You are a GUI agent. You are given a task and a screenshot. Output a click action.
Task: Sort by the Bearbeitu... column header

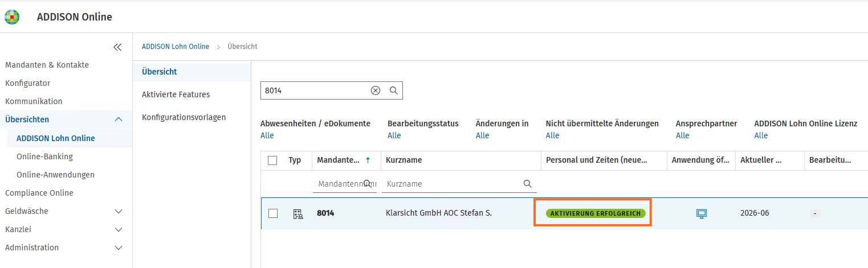click(830, 160)
